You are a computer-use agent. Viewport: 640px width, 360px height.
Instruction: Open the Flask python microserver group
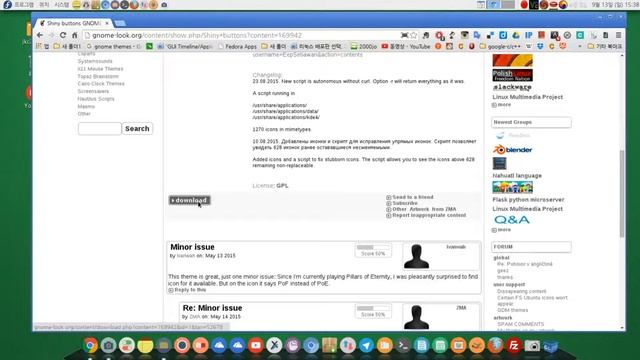pyautogui.click(x=528, y=200)
